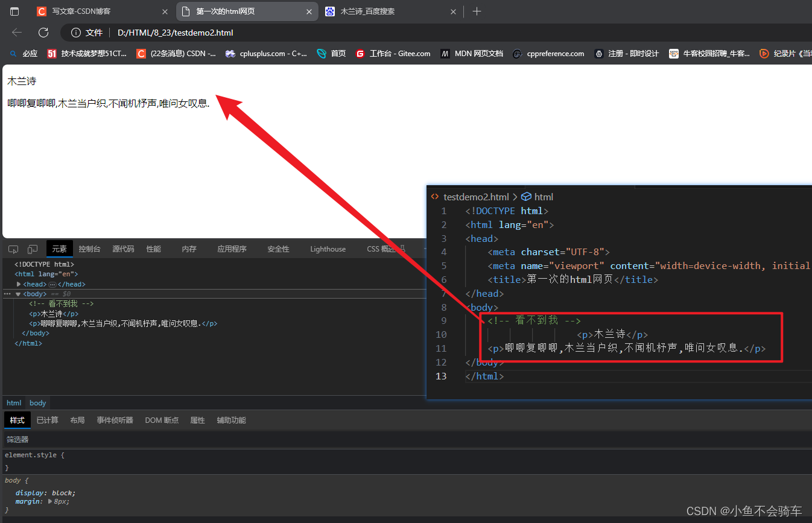Image resolution: width=812 pixels, height=523 pixels.
Task: Close the 第一次的html网页 tab
Action: click(309, 11)
